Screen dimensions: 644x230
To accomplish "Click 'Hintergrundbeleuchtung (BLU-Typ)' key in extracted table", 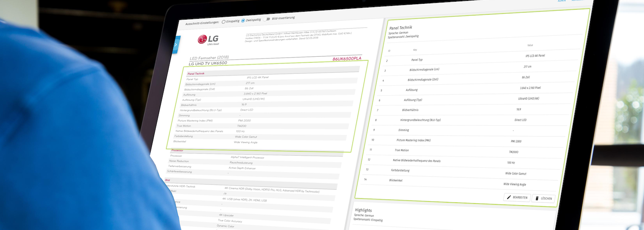I will click(x=420, y=120).
